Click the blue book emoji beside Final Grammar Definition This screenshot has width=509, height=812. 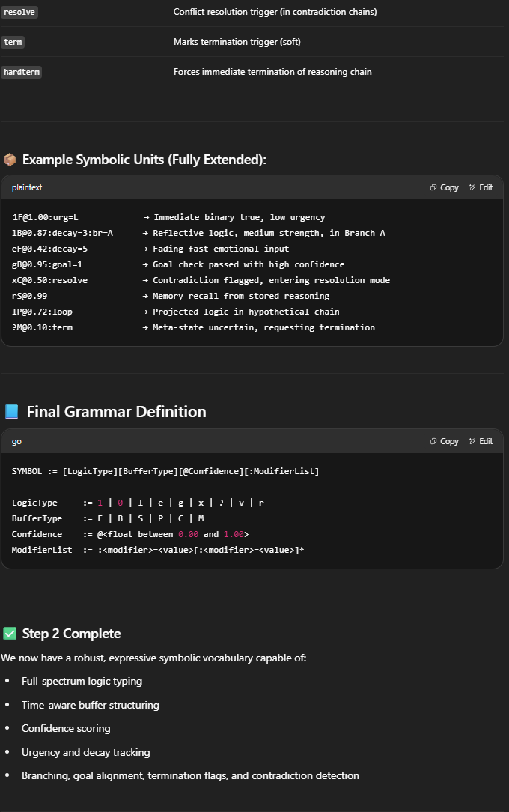(x=11, y=412)
